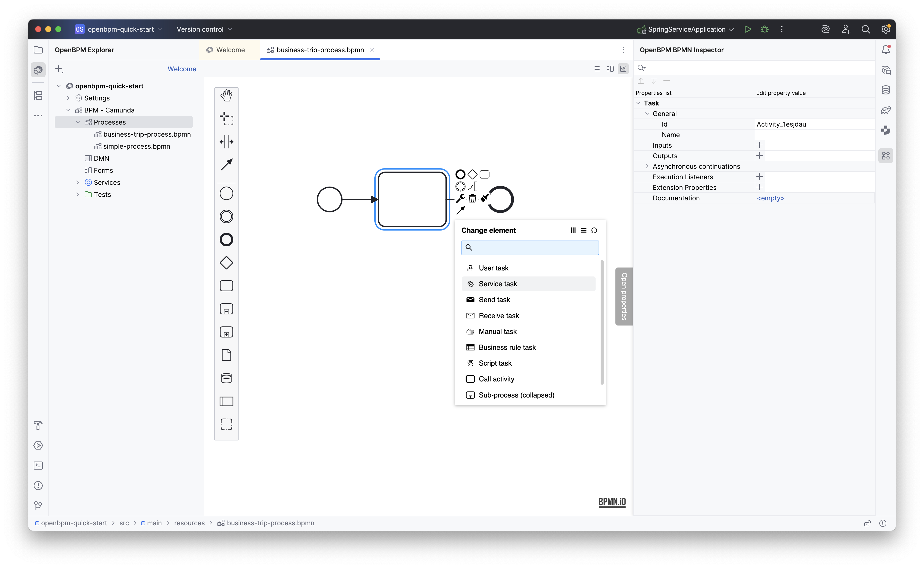Select the lasso tool in palette

coord(226,118)
